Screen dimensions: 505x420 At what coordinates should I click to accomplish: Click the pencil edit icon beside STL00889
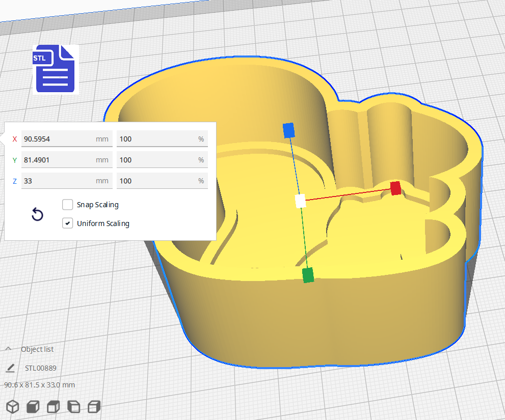tap(10, 368)
